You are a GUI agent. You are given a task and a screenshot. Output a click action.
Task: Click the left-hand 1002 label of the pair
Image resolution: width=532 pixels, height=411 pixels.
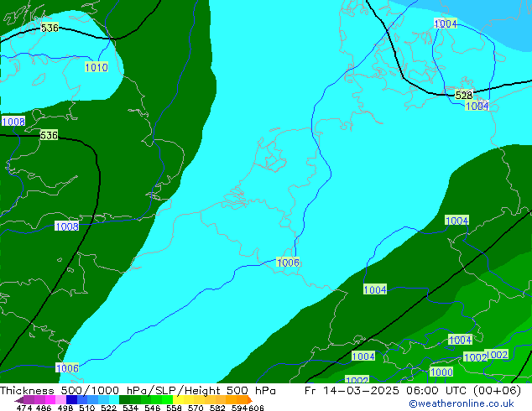coord(475,357)
